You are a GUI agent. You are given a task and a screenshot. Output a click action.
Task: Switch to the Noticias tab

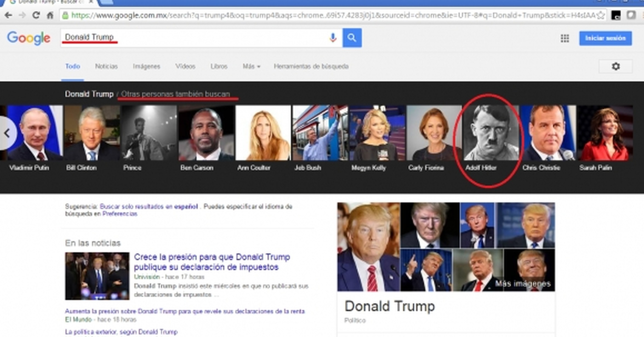[106, 67]
